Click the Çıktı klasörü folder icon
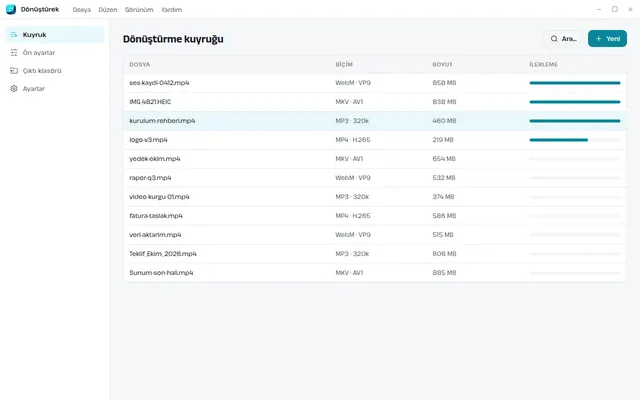Viewport: 640px width, 400px height. click(14, 71)
